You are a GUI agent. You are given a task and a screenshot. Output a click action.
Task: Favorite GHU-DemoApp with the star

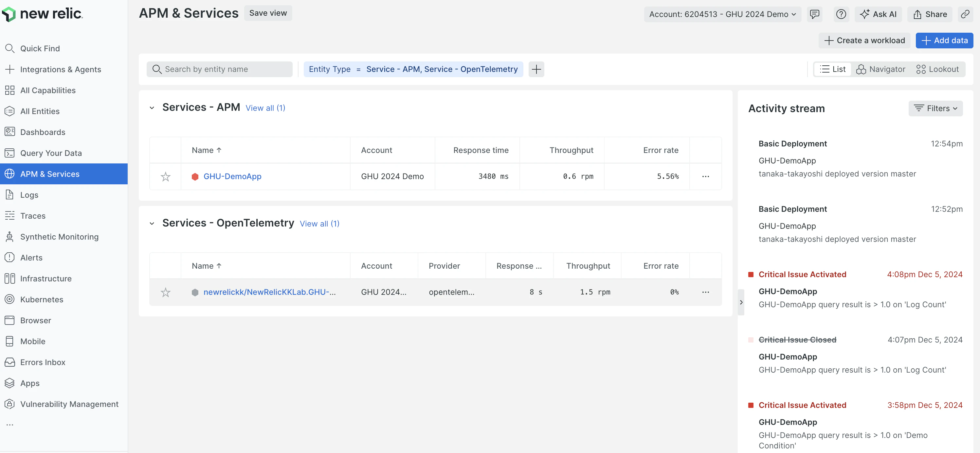(x=165, y=176)
